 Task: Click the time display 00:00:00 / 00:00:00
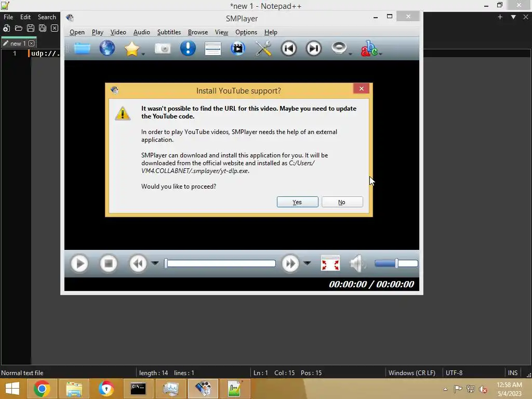tap(371, 284)
